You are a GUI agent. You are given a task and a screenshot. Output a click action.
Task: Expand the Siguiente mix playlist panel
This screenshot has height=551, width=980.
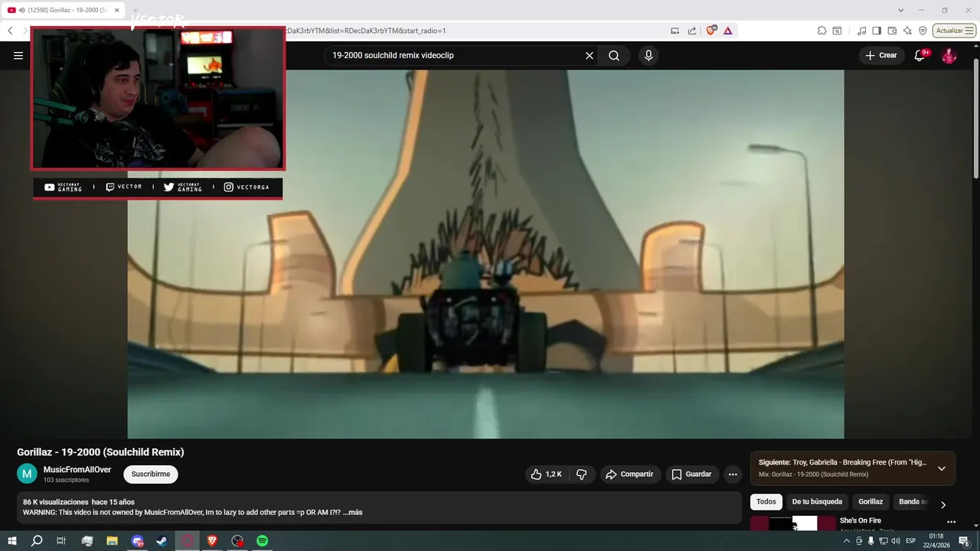[942, 468]
